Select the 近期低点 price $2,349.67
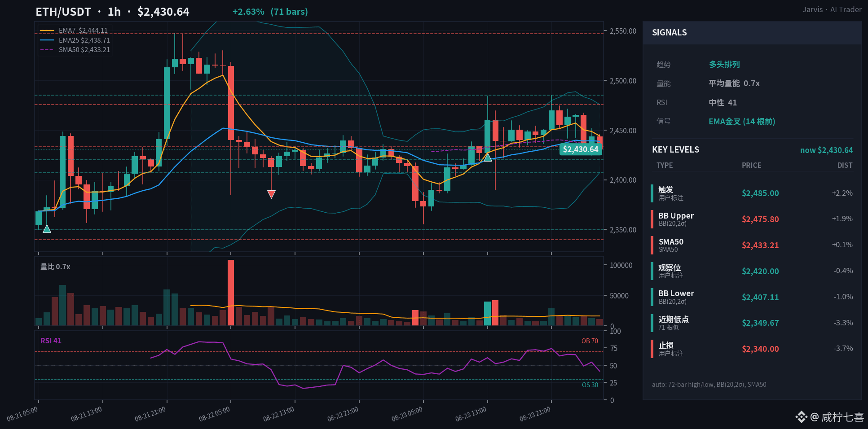The image size is (868, 429). click(760, 323)
